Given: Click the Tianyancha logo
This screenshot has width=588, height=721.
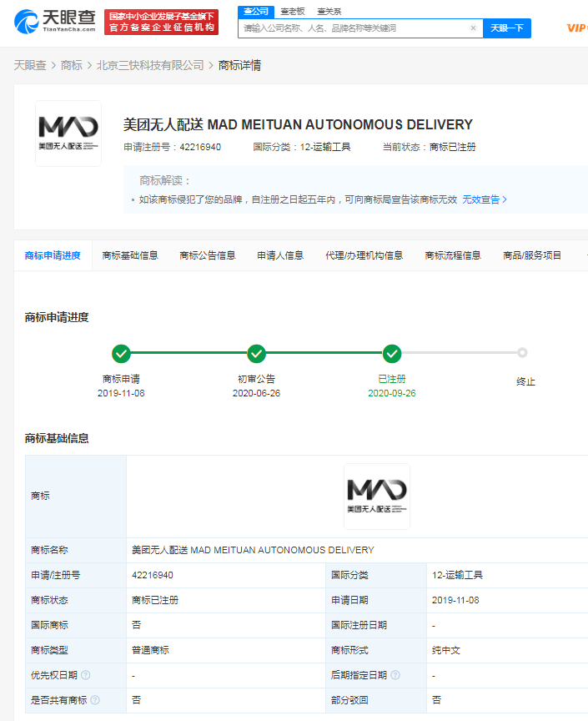Looking at the screenshot, I should pos(55,23).
